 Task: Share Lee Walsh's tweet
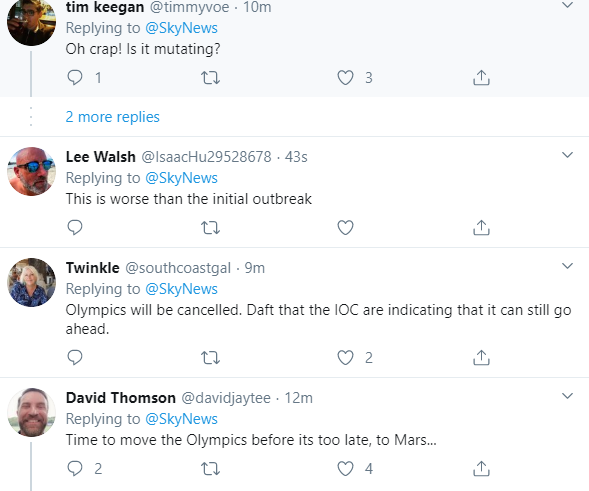click(481, 227)
